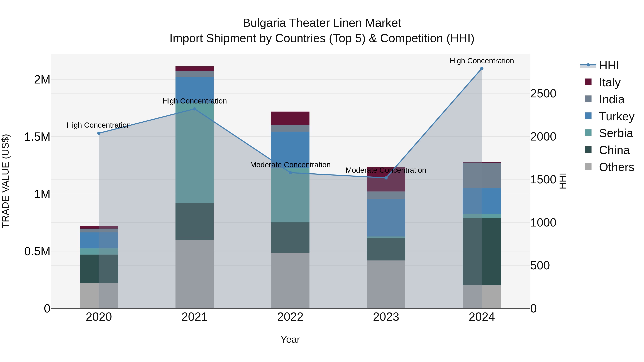Click the Year x-axis title
This screenshot has width=644, height=362.
(x=290, y=339)
